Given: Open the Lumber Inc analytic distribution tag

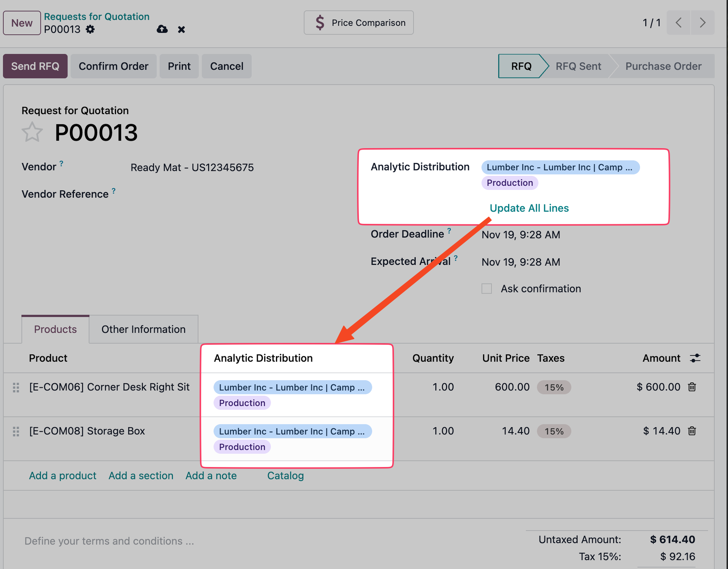Looking at the screenshot, I should pyautogui.click(x=560, y=167).
